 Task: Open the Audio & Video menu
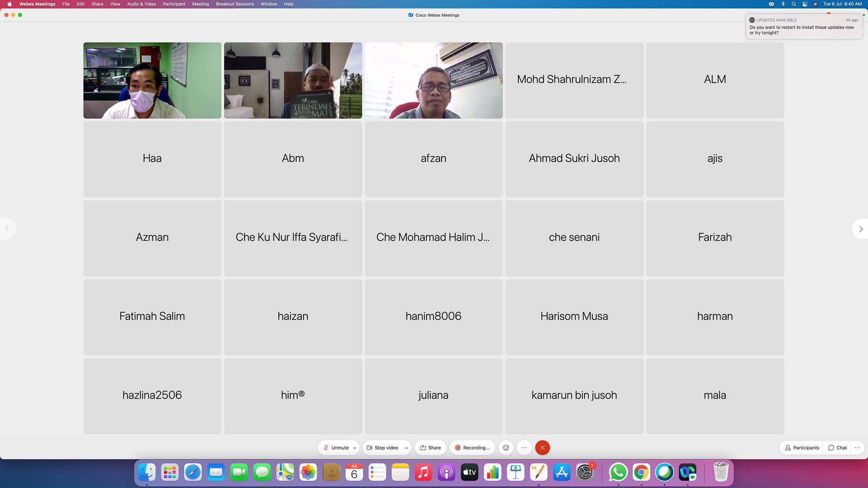tap(141, 4)
